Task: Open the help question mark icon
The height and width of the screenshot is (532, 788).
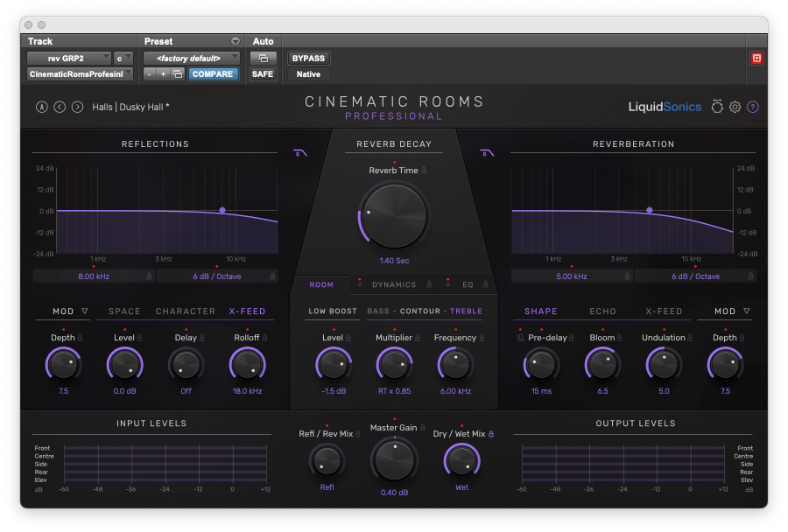Action: [x=753, y=107]
